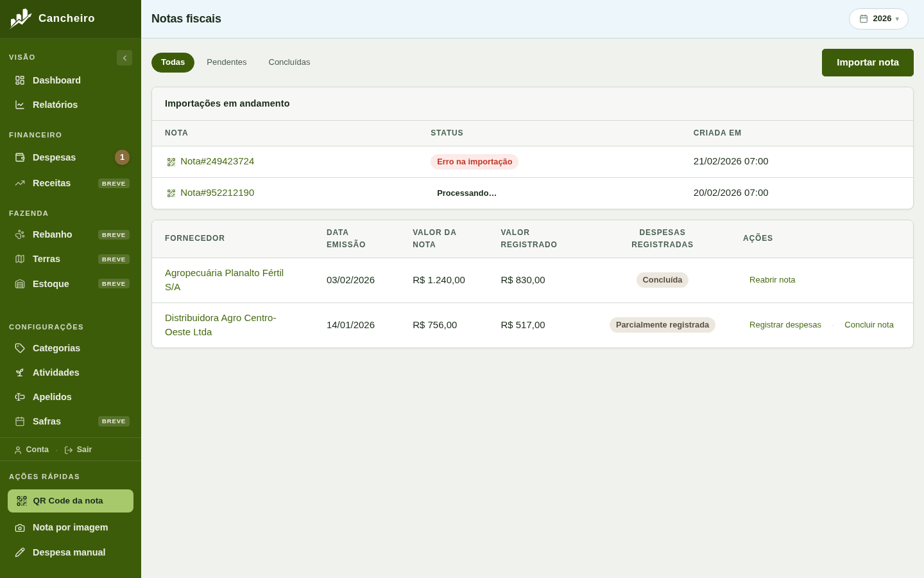Open Relatórios via its chart icon
Screen dimensions: 924x578
point(20,105)
